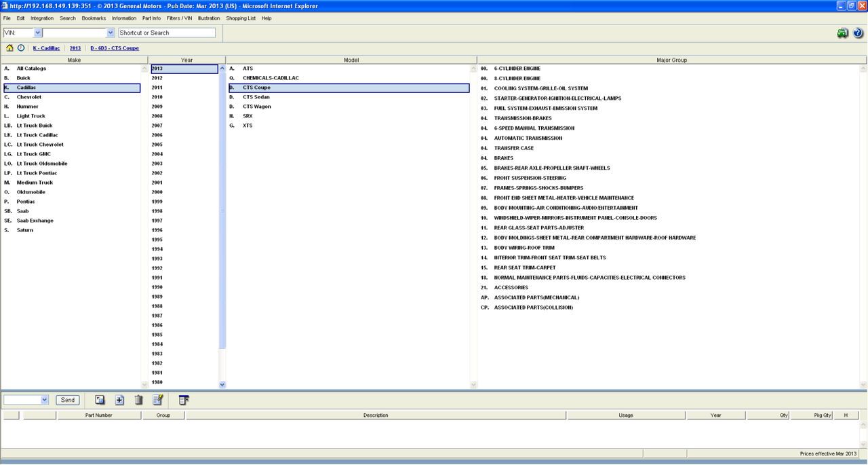This screenshot has height=465, width=868.
Task: Click the Make column header
Action: click(x=74, y=60)
